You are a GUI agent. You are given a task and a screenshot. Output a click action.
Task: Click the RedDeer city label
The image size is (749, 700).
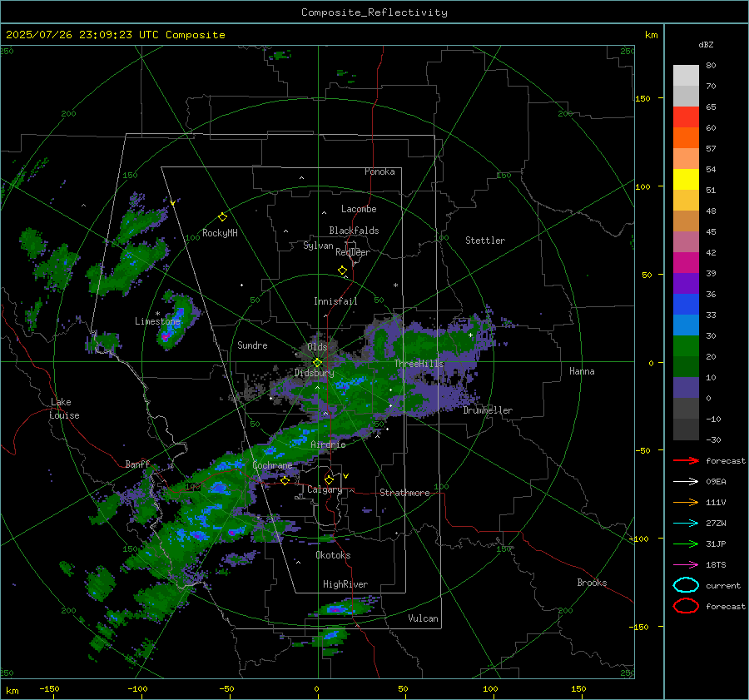353,252
